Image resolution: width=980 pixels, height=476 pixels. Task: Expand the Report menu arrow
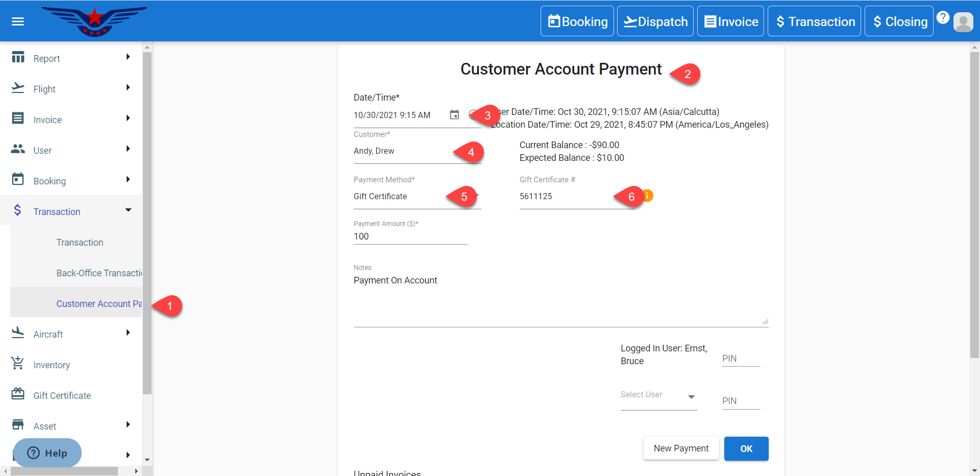(128, 57)
